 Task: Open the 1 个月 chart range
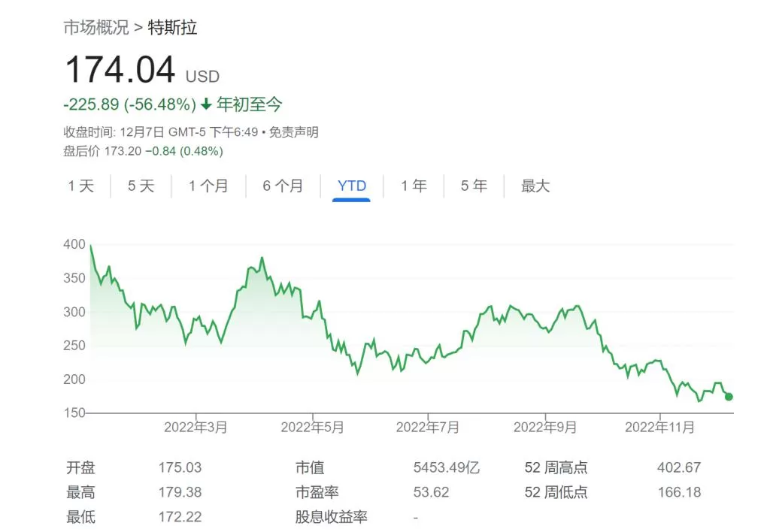(209, 186)
